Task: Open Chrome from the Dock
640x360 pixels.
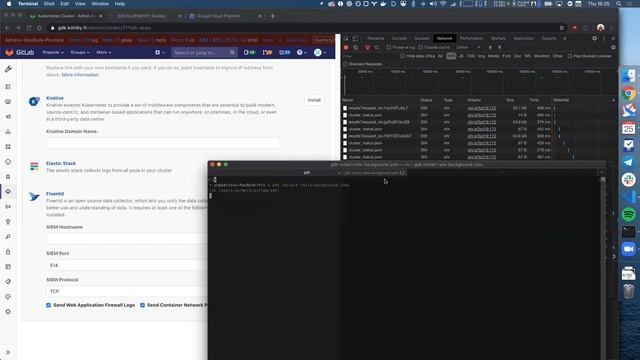Action: click(629, 93)
